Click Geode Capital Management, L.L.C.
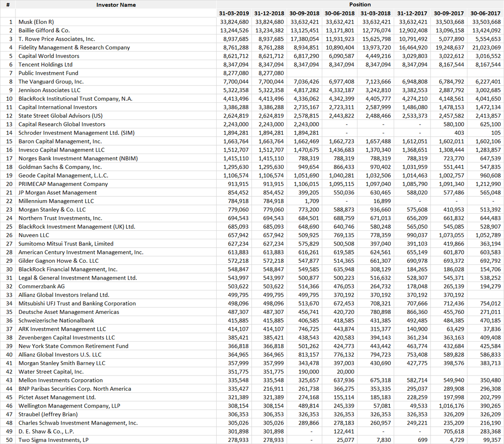 63,175
